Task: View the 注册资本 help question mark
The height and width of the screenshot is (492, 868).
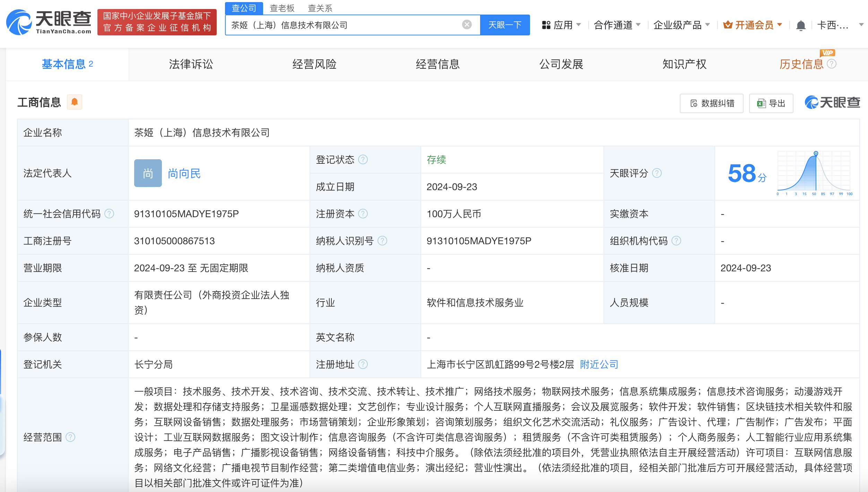Action: click(363, 214)
